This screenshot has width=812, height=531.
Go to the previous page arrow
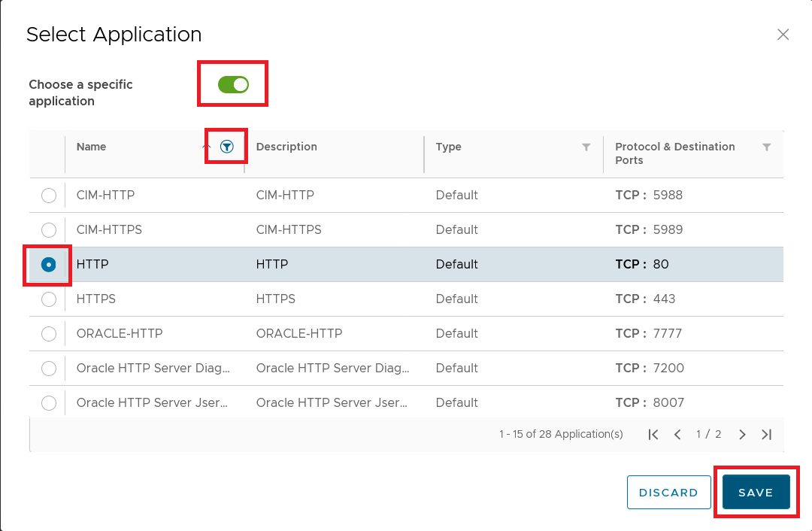pos(677,435)
